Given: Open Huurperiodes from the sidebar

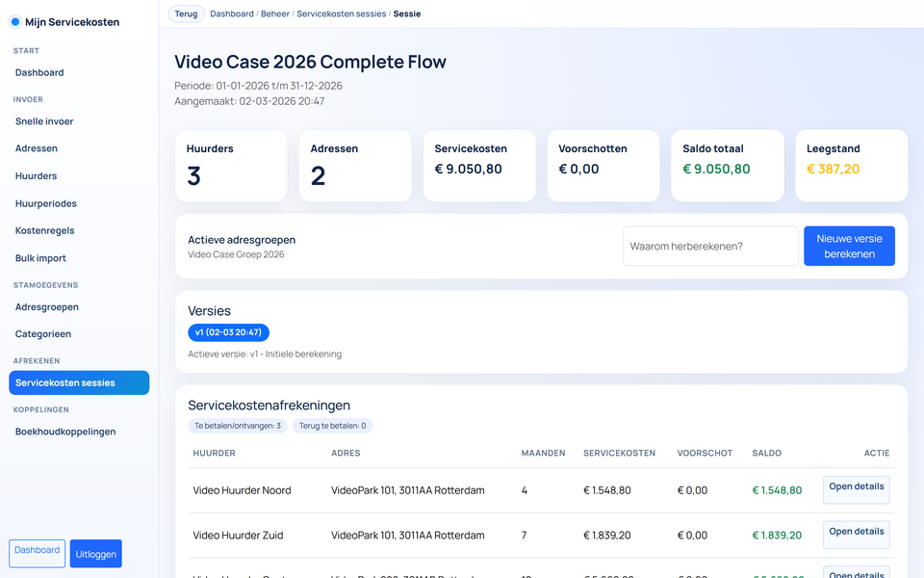Looking at the screenshot, I should (46, 203).
